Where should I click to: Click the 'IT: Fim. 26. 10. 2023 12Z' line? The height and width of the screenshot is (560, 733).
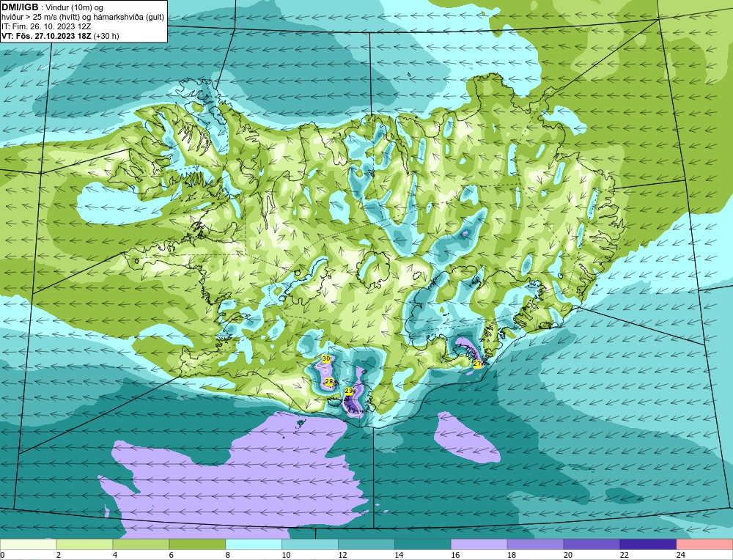pyautogui.click(x=46, y=26)
